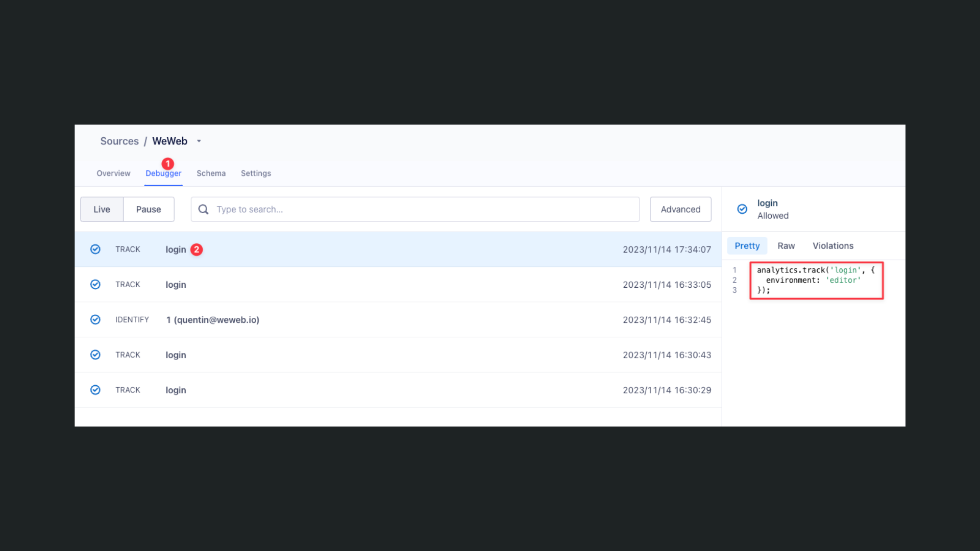Screen dimensions: 980x551
Task: Click the checkmark icon on the IDENTIFY event row
Action: [95, 319]
